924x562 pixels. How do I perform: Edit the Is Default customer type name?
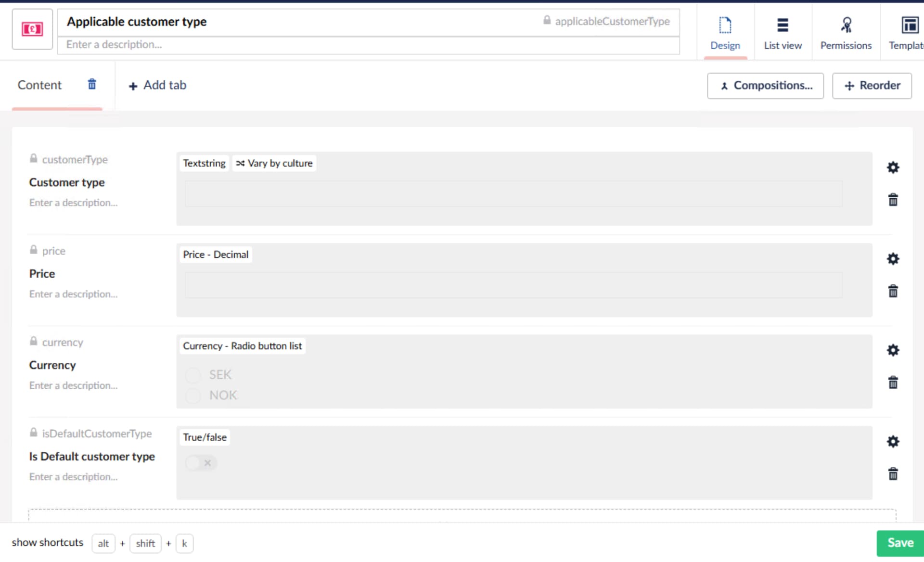[x=92, y=457]
